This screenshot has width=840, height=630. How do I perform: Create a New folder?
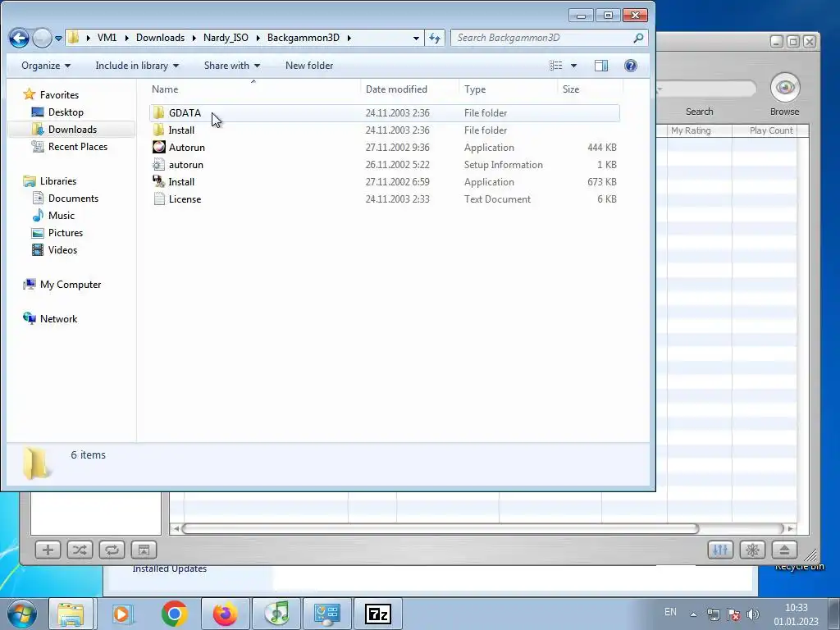pos(309,66)
